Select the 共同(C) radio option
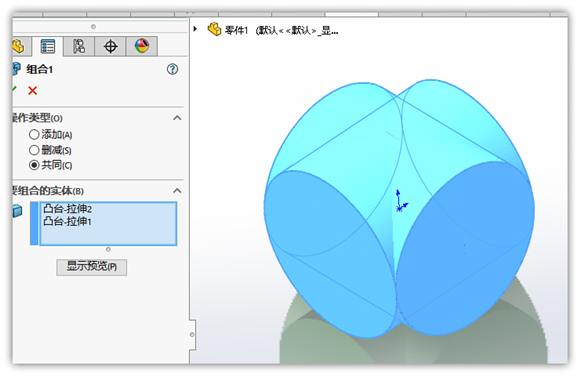580x376 pixels. point(34,165)
